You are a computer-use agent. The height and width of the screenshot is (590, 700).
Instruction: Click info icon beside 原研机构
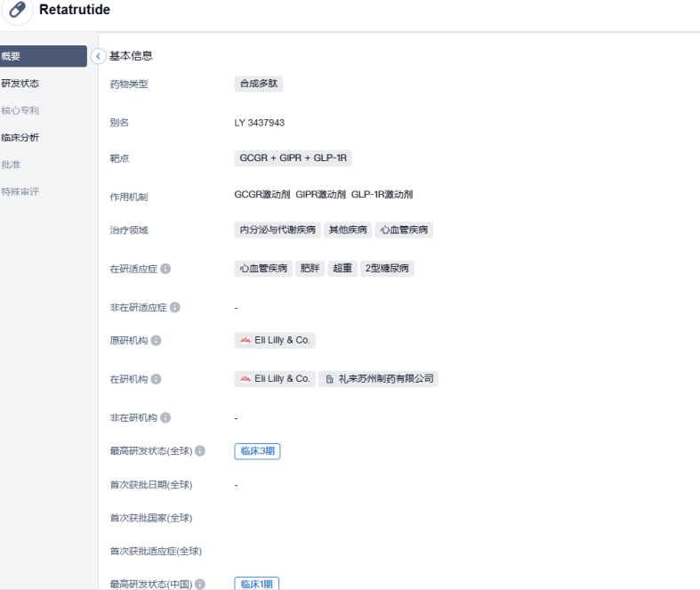pos(157,341)
